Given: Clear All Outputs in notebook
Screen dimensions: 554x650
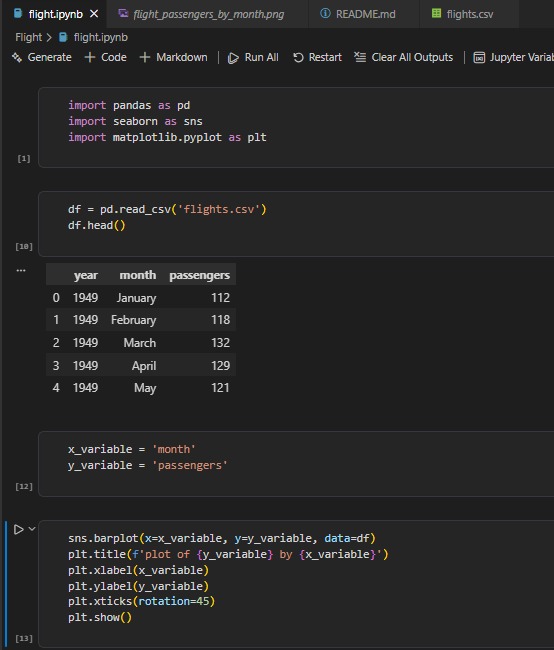Looking at the screenshot, I should point(403,57).
